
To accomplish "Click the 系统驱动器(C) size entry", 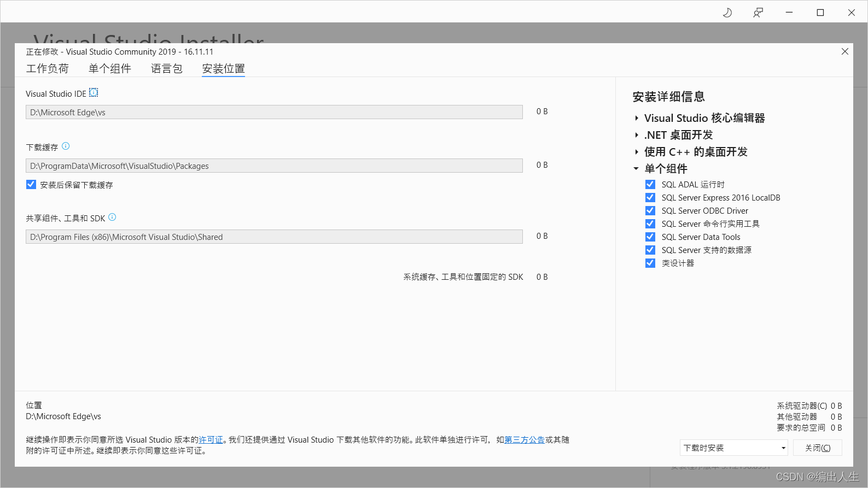I will click(x=809, y=406).
